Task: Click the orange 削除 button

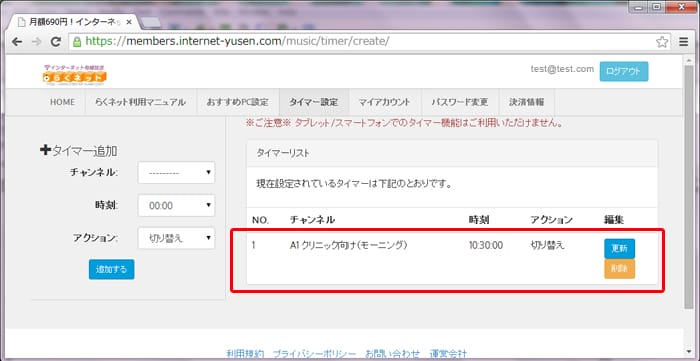Action: click(619, 269)
